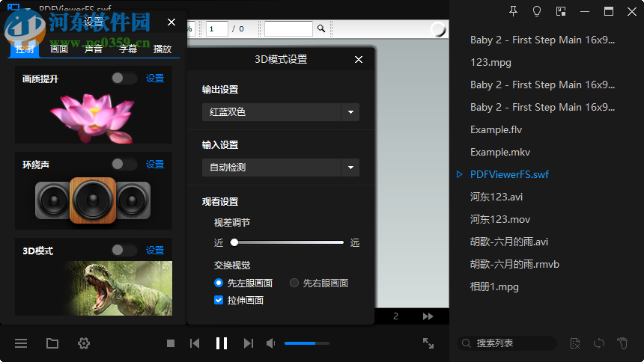Click the loop playback mode icon
Viewport: 644px width, 362px height.
click(x=599, y=343)
